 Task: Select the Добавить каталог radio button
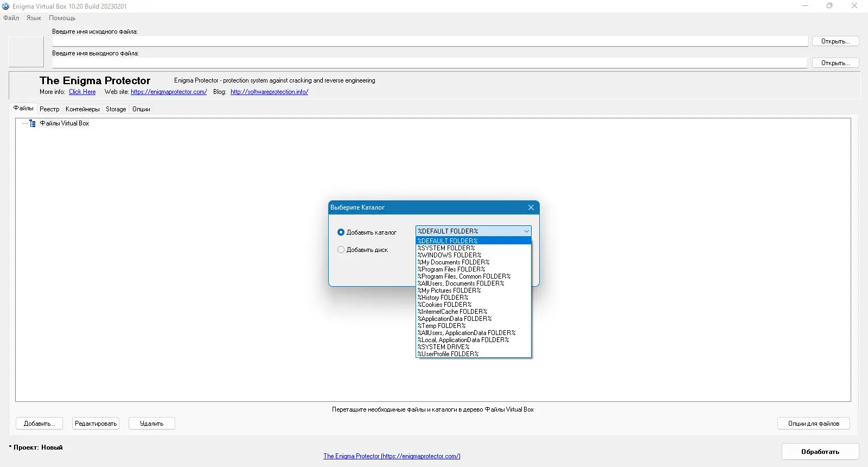(341, 232)
